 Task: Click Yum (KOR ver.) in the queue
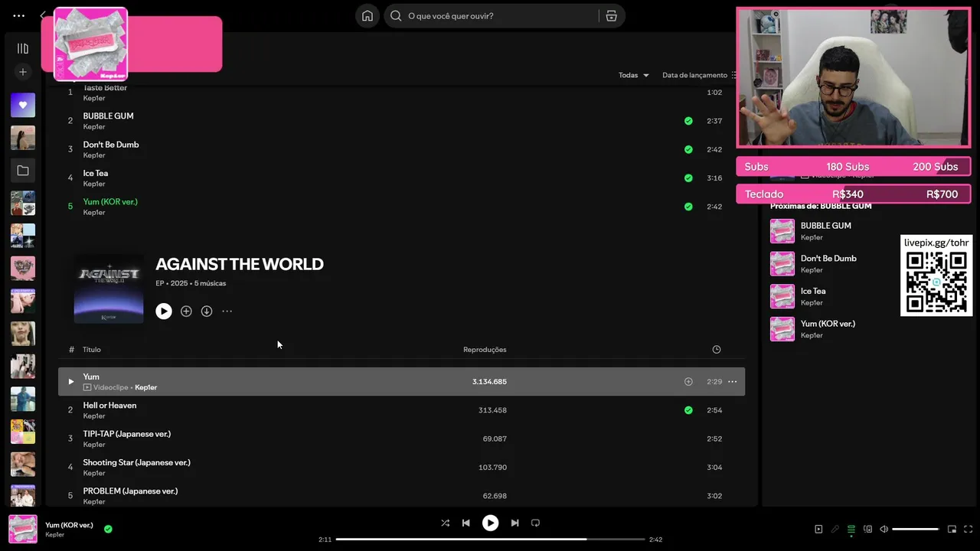pyautogui.click(x=828, y=324)
